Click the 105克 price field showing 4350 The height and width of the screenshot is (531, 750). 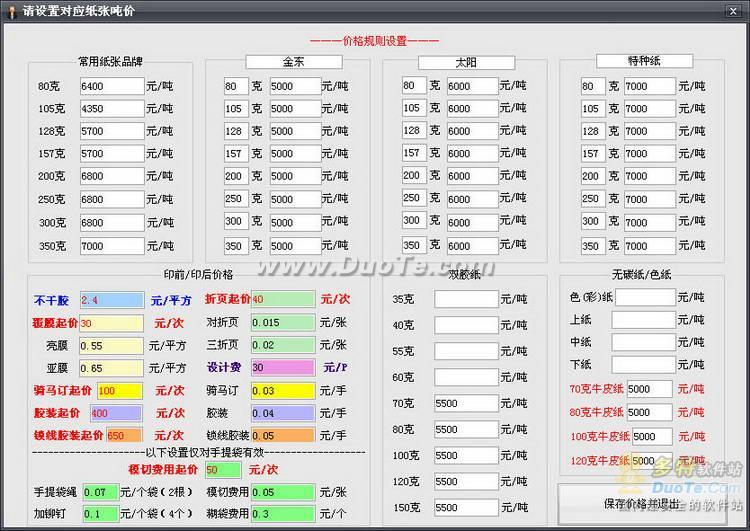pos(112,109)
